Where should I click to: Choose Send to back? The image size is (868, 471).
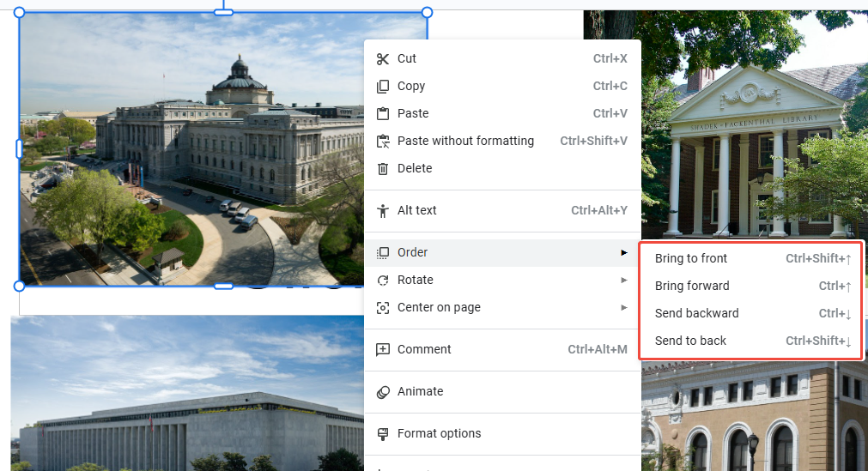(x=690, y=341)
